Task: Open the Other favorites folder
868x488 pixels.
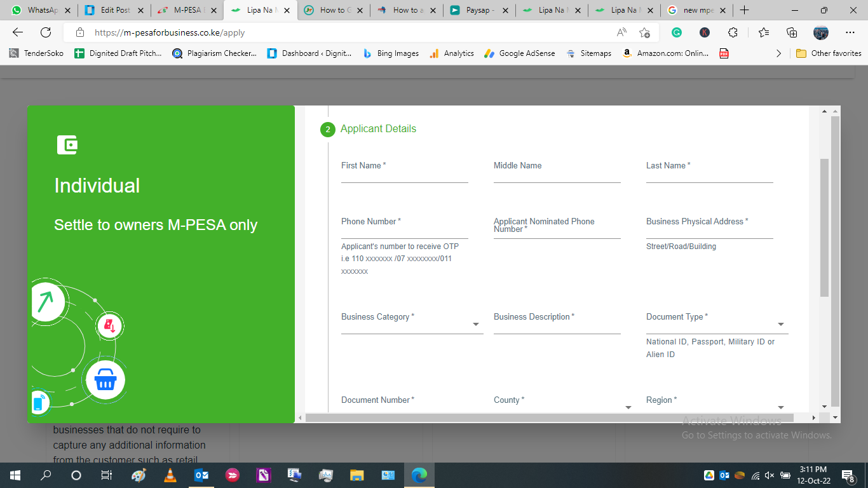Action: point(829,53)
